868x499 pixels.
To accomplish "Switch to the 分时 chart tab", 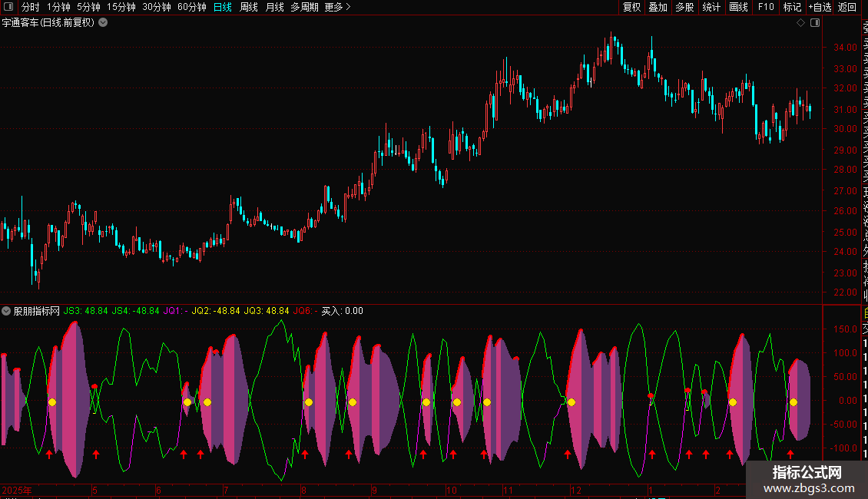I will pyautogui.click(x=31, y=7).
